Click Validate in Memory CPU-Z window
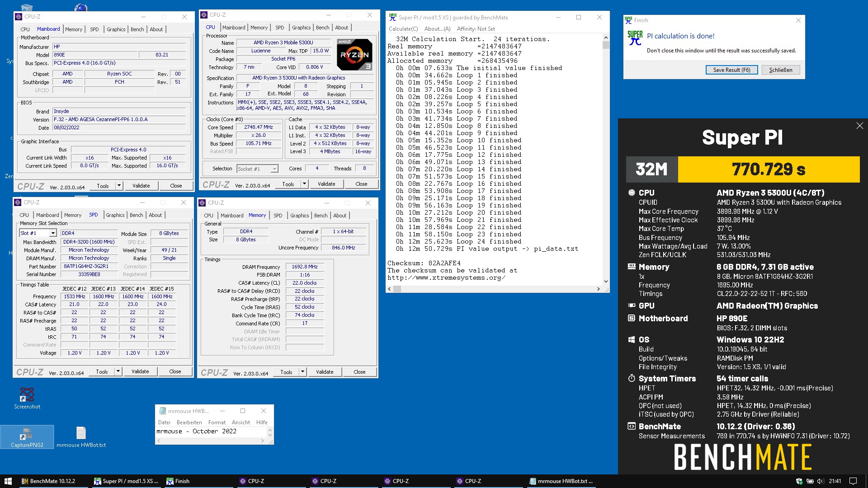 click(325, 372)
